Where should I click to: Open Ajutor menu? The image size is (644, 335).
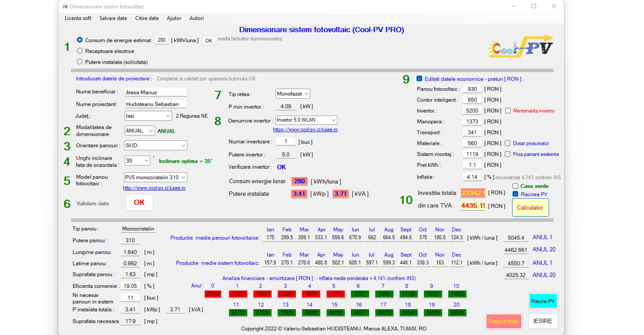point(174,18)
